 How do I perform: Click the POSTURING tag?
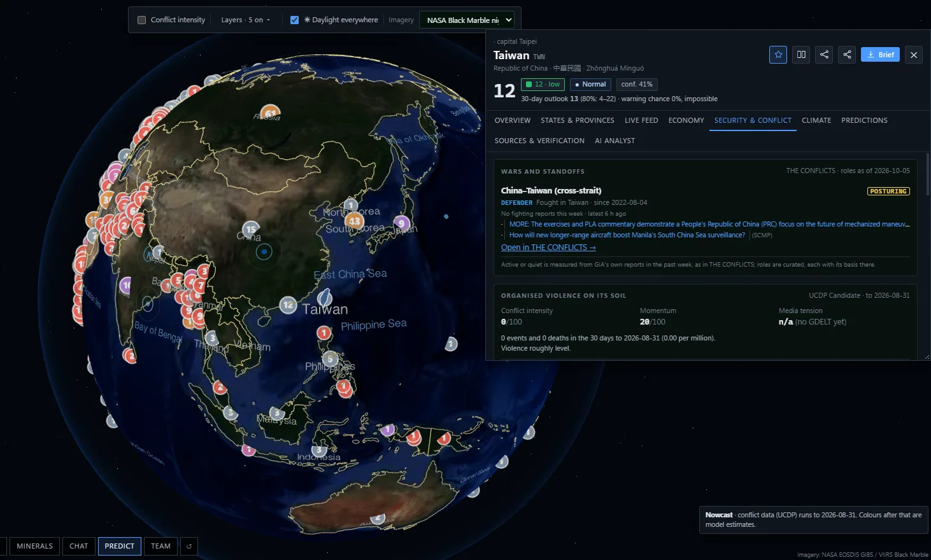click(888, 192)
